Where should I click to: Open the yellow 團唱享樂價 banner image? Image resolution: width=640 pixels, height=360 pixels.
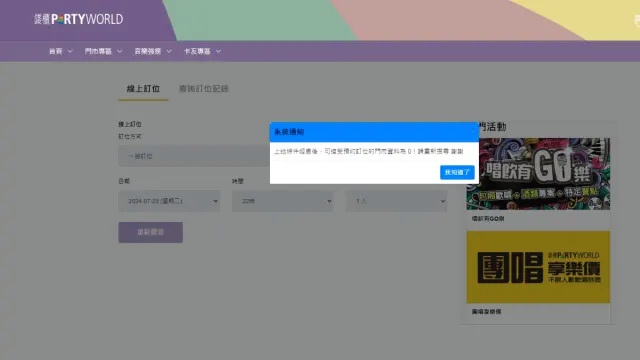point(538,267)
